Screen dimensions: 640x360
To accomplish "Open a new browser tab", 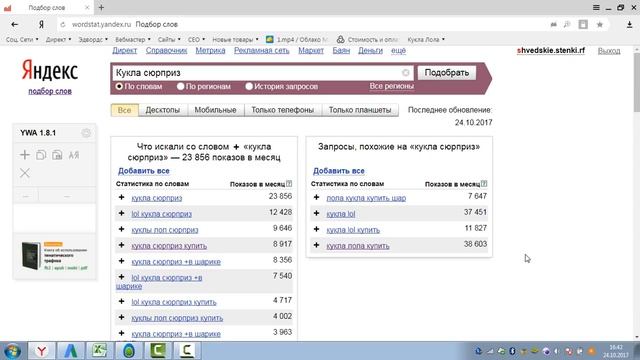I will [101, 7].
